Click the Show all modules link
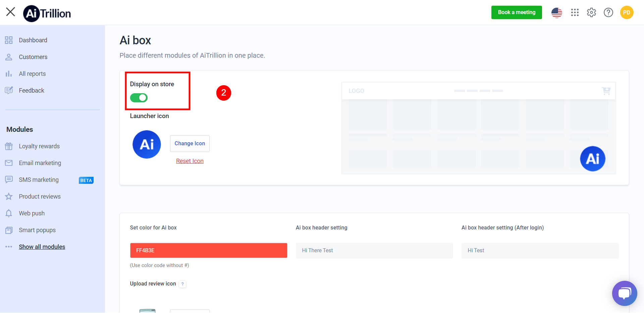This screenshot has height=313, width=644. pyautogui.click(x=42, y=247)
